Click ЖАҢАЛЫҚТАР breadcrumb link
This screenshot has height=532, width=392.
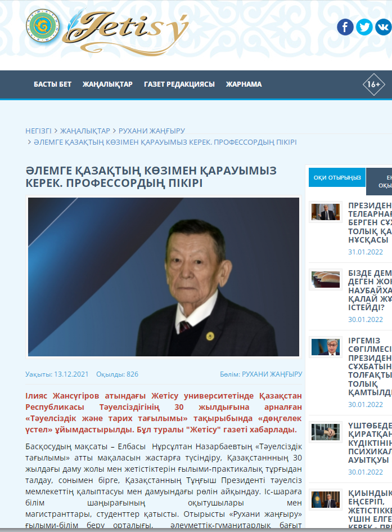[85, 131]
